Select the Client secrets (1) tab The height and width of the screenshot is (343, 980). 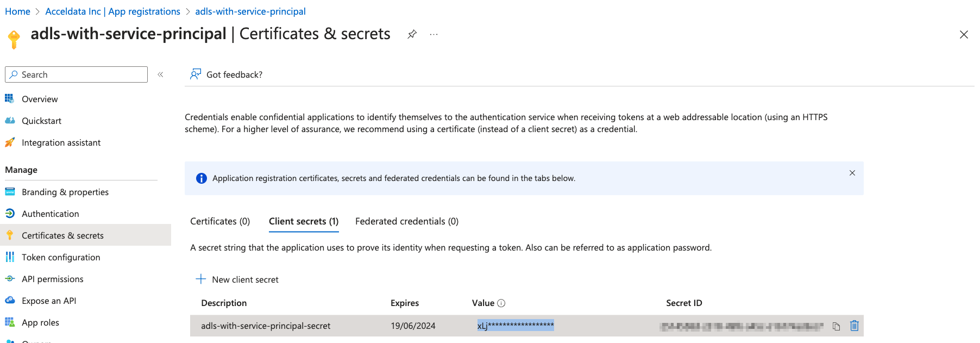pos(304,221)
